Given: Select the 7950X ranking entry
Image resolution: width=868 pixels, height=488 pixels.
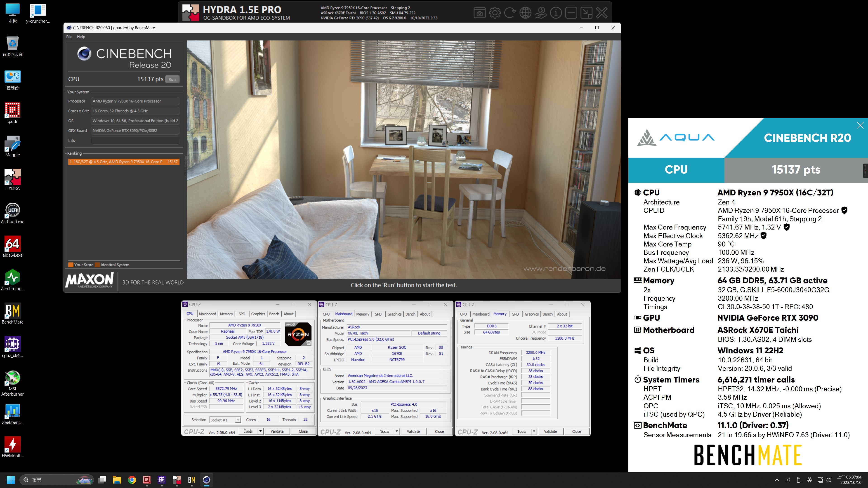Looking at the screenshot, I should (x=124, y=162).
